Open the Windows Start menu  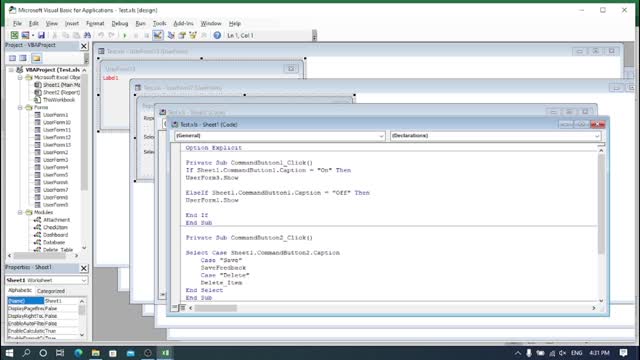(x=9, y=353)
